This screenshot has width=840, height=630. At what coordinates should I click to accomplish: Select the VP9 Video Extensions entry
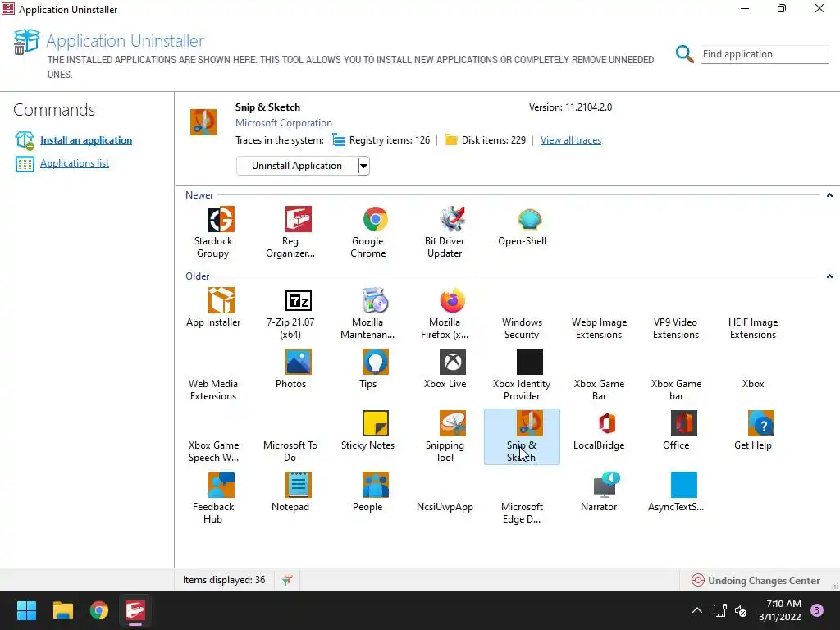coord(676,328)
